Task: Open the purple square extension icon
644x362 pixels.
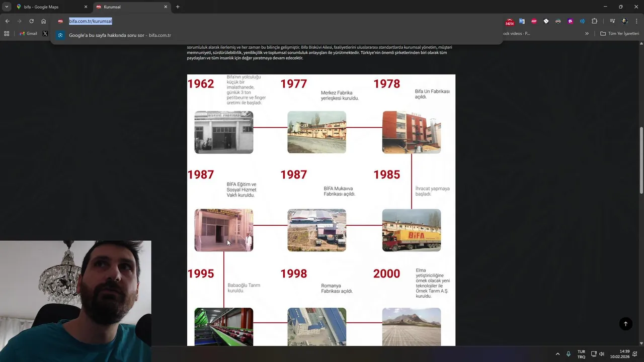Action: (x=570, y=21)
